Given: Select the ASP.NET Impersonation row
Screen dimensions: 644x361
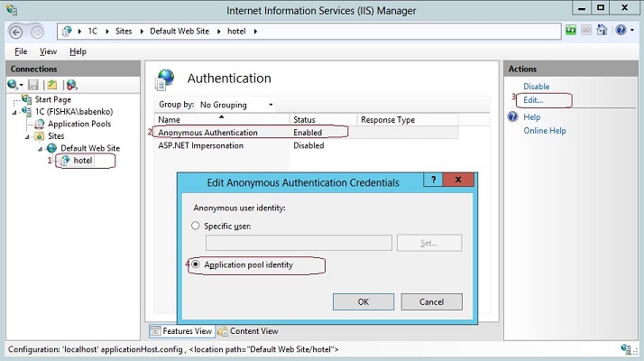Looking at the screenshot, I should coord(306,145).
